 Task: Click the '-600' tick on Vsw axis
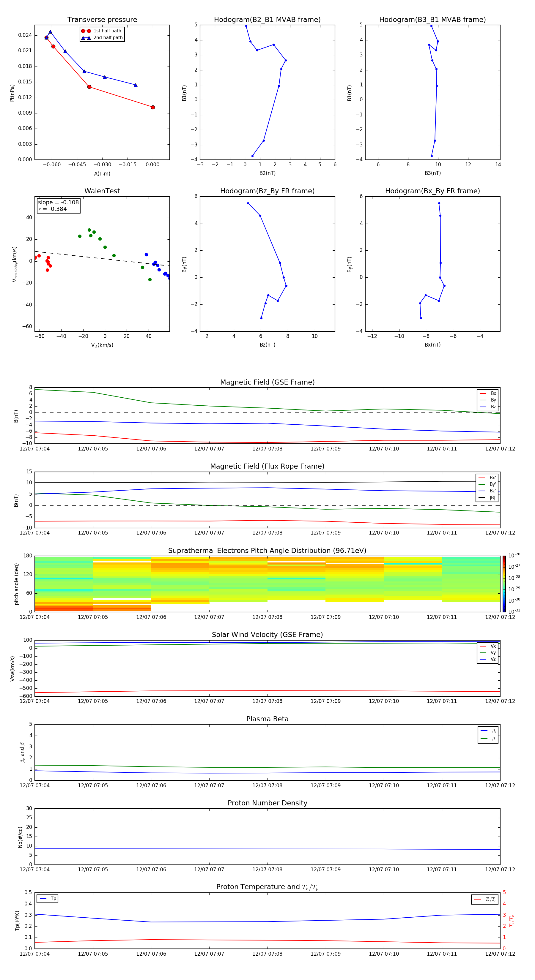click(26, 696)
